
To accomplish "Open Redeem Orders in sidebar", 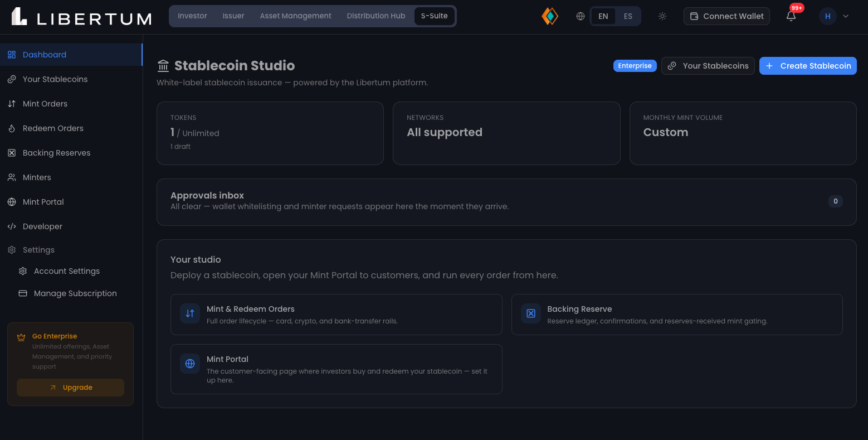I will (71, 128).
